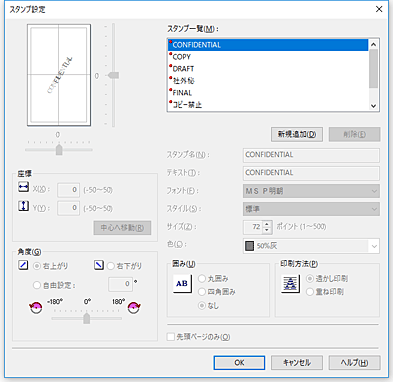Viewport: 393px width, 382px height.
Task: Click the rotate clockwise icon at 180°
Action: click(x=134, y=307)
